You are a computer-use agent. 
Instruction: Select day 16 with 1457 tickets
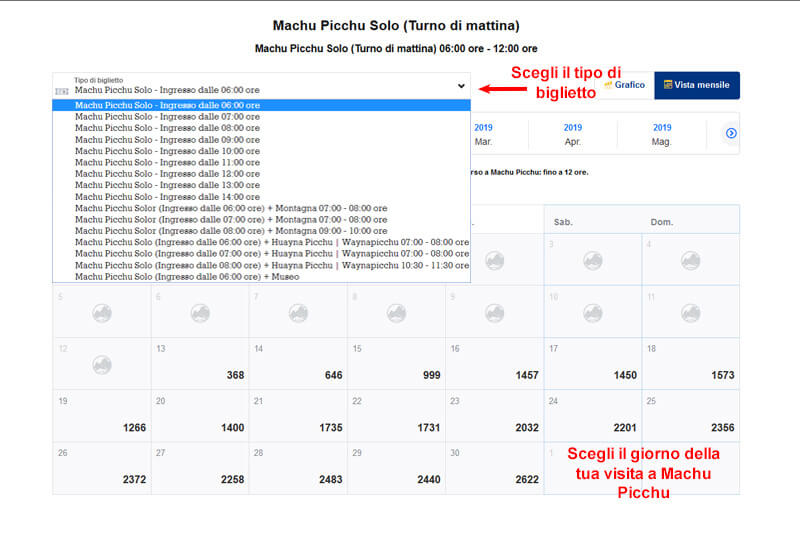[494, 364]
